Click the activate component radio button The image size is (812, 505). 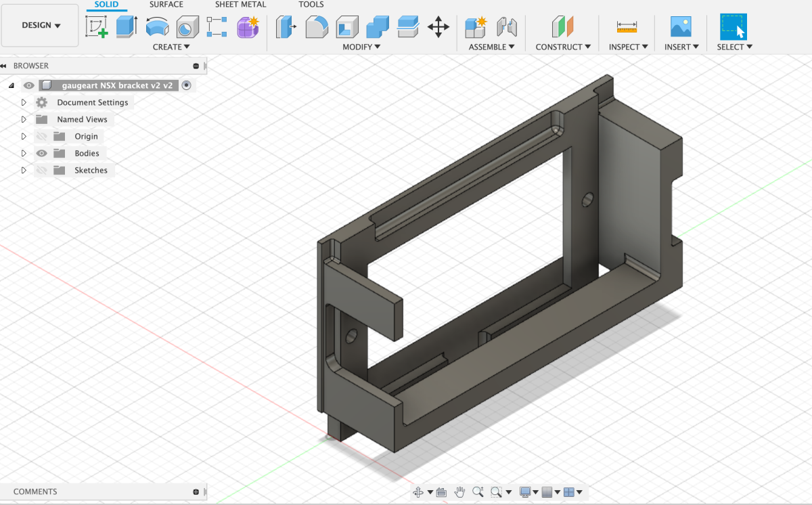pos(187,85)
